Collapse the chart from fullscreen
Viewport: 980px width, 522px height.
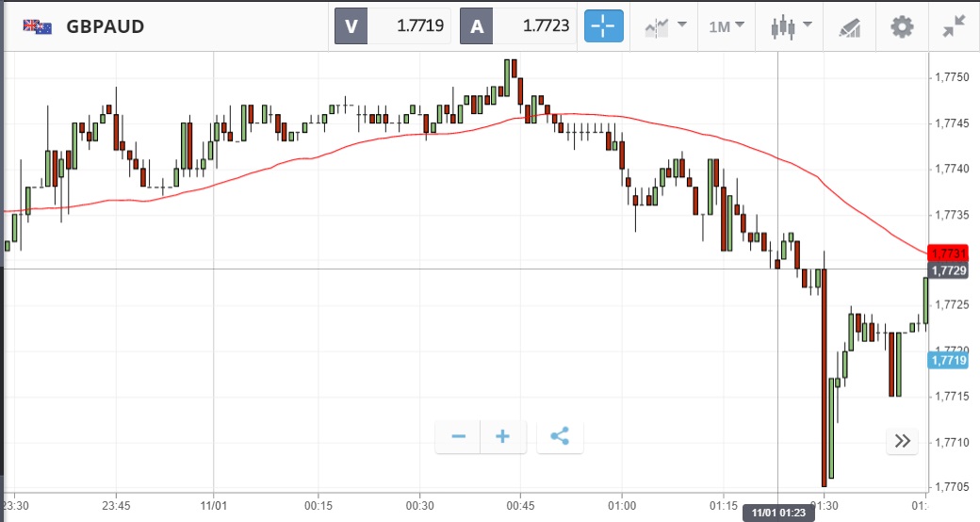click(954, 26)
